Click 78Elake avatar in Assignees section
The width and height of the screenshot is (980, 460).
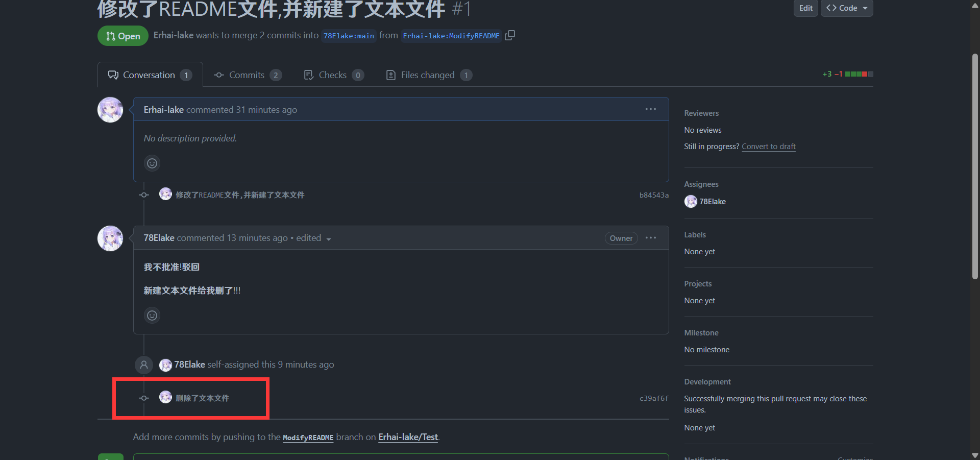(x=691, y=202)
